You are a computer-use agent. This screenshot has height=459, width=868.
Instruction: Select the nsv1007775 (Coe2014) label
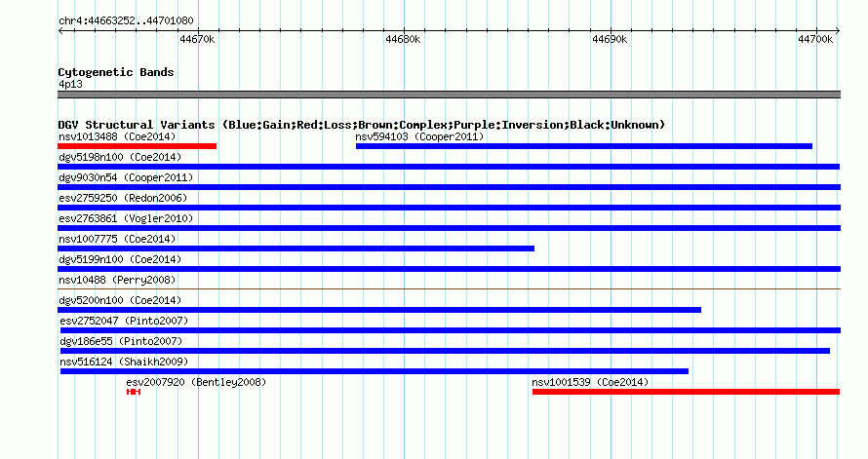pyautogui.click(x=117, y=239)
